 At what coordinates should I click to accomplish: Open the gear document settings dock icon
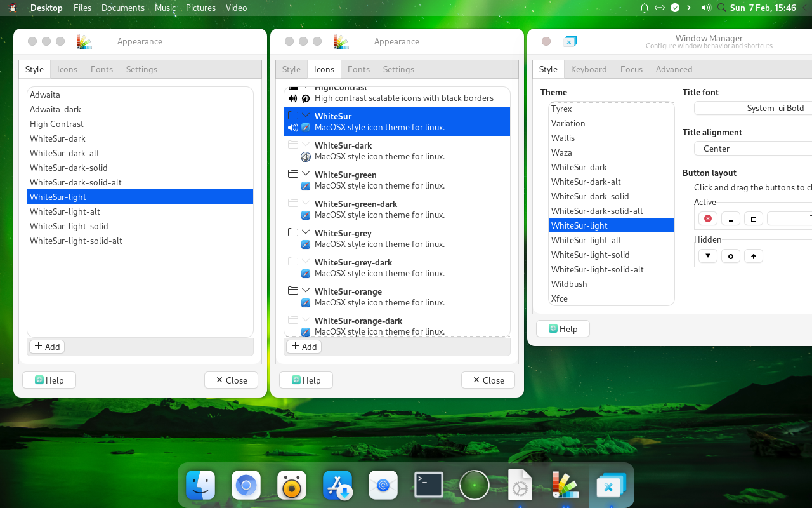tap(520, 486)
